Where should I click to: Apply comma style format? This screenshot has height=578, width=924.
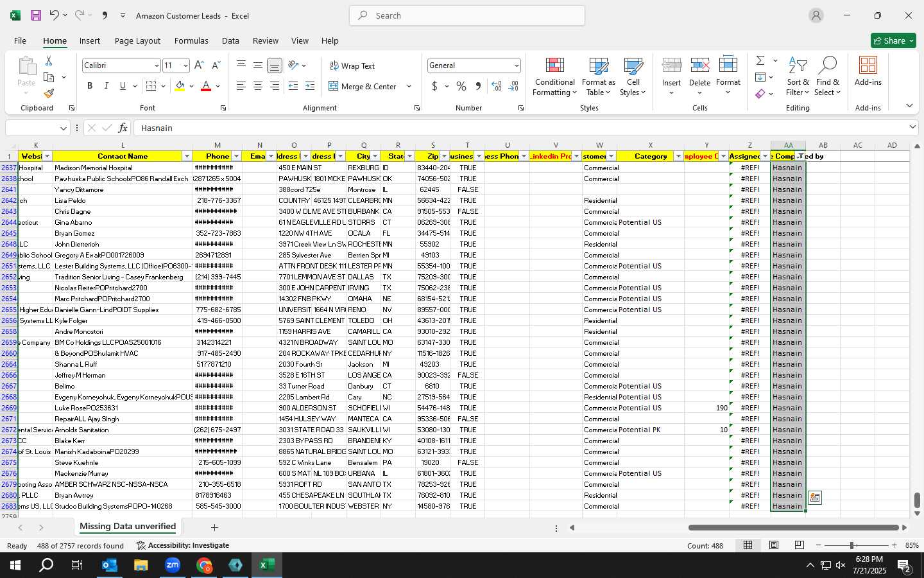[x=478, y=86]
